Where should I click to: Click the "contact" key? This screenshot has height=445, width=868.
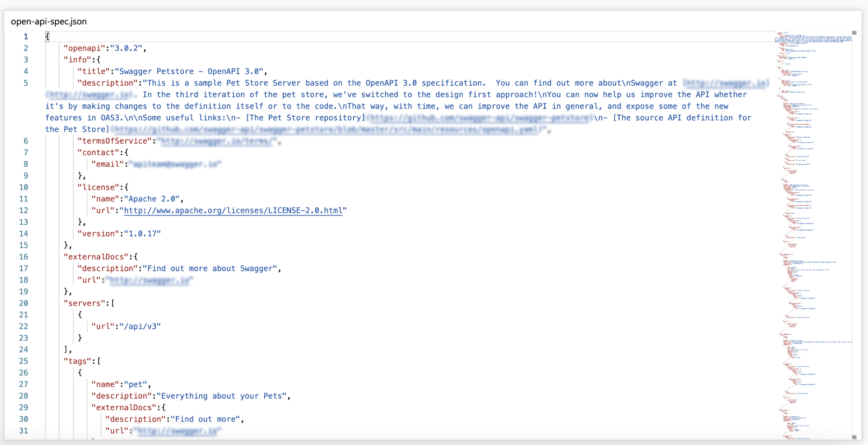99,152
